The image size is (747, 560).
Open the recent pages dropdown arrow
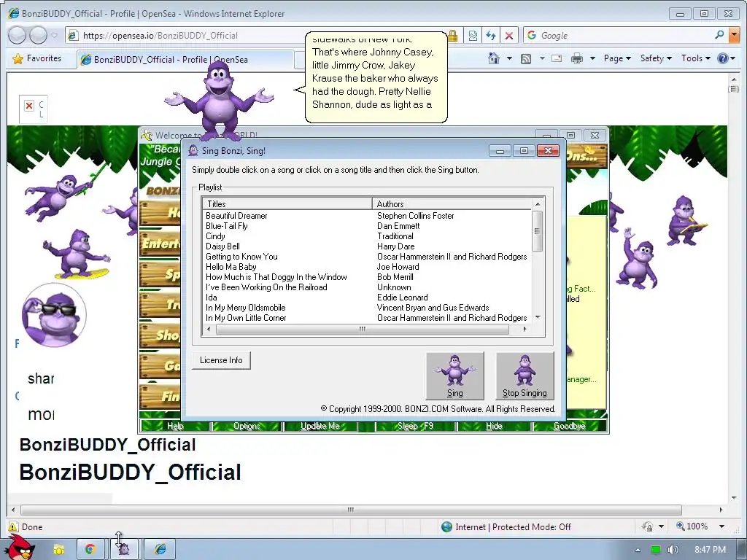[x=54, y=35]
